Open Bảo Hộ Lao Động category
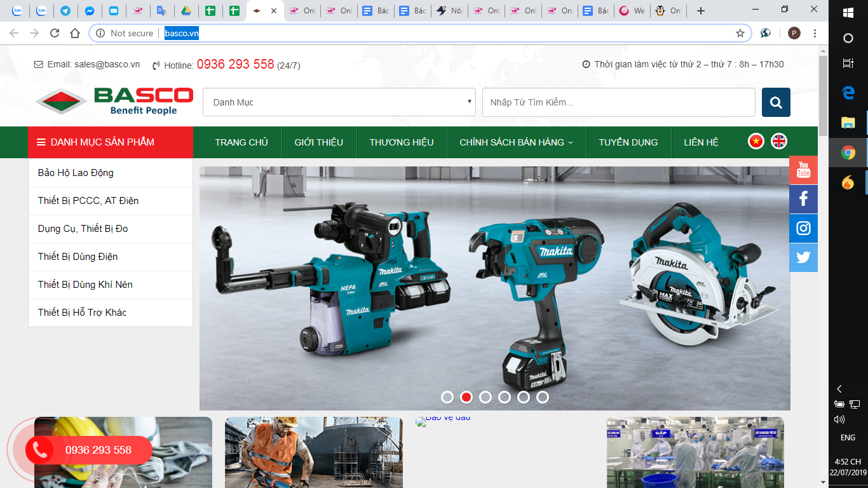The height and width of the screenshot is (488, 868). [x=111, y=173]
